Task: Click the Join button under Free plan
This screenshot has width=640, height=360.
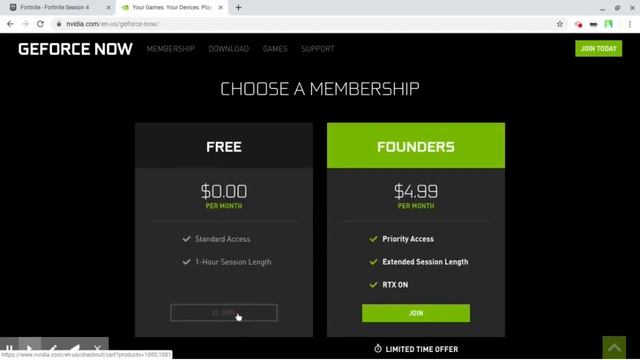Action: click(224, 313)
